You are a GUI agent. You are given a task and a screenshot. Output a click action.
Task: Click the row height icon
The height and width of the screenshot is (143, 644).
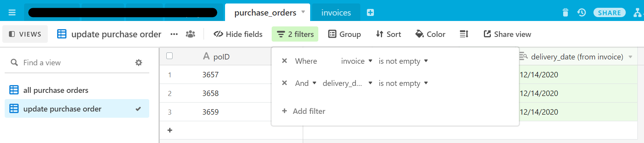[464, 34]
